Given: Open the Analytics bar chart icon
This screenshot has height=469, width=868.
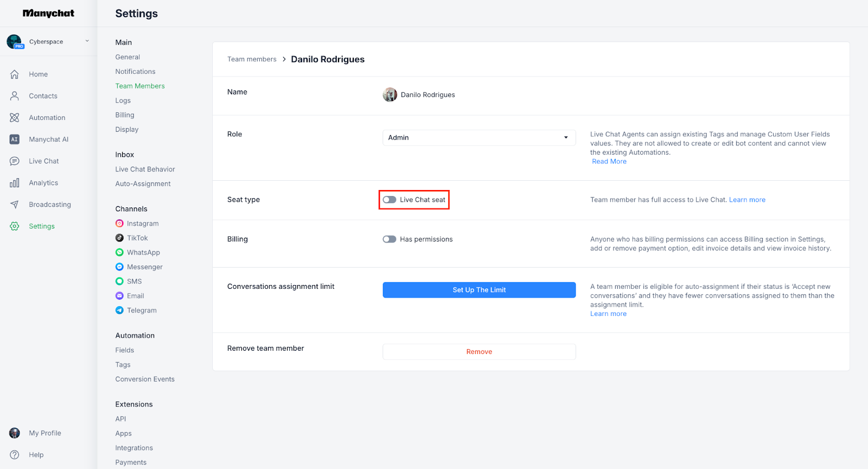Looking at the screenshot, I should [x=15, y=183].
